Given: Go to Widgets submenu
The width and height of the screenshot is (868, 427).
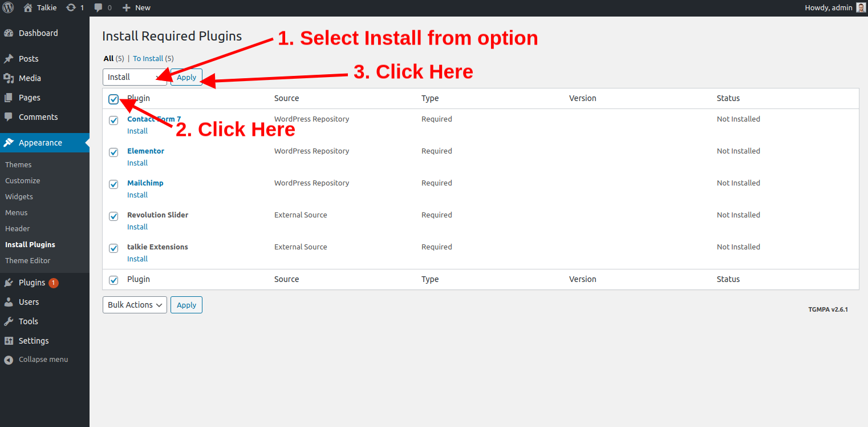Looking at the screenshot, I should tap(19, 196).
